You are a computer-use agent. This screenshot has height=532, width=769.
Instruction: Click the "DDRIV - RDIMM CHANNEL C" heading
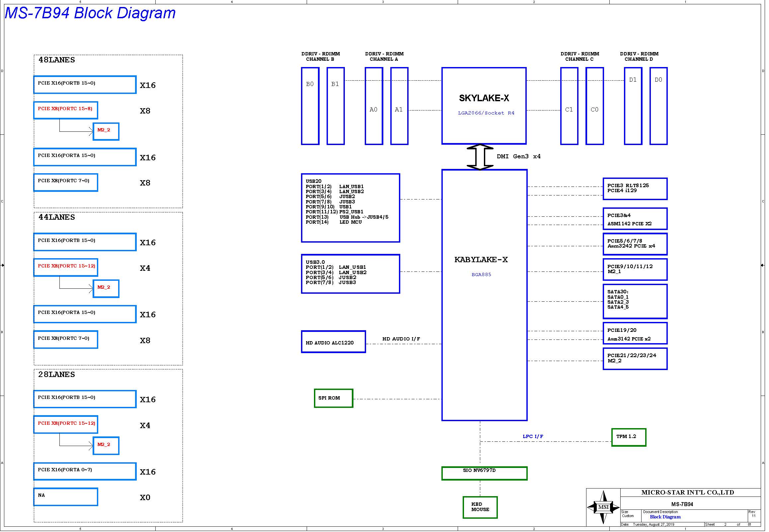click(580, 56)
